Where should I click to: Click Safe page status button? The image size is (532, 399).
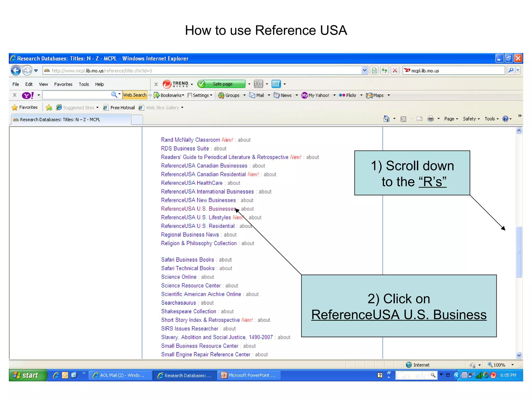click(221, 84)
